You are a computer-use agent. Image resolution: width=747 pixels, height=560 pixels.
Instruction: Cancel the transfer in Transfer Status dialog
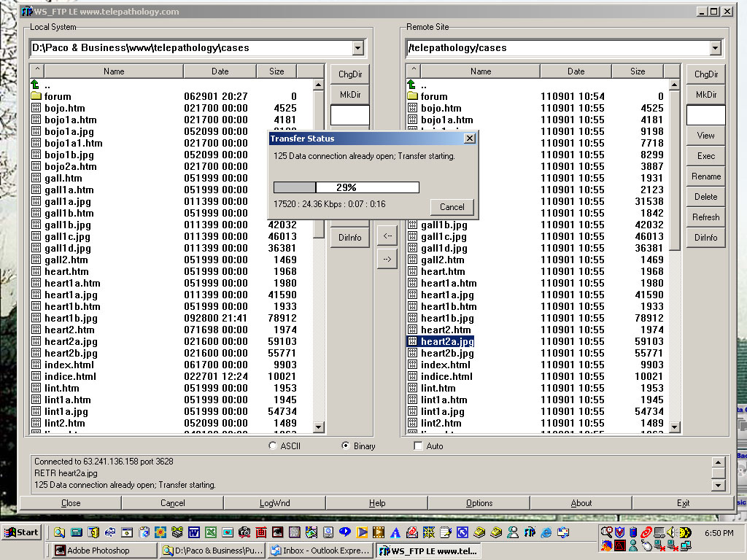pos(452,206)
